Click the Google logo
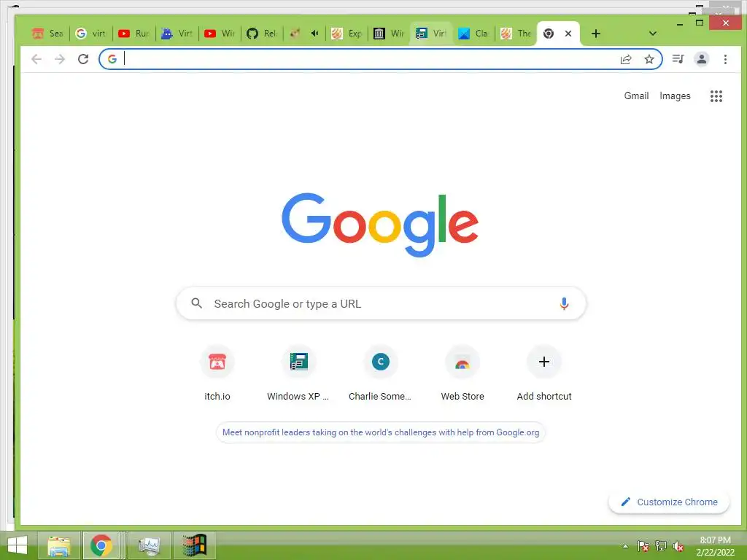 pyautogui.click(x=380, y=225)
